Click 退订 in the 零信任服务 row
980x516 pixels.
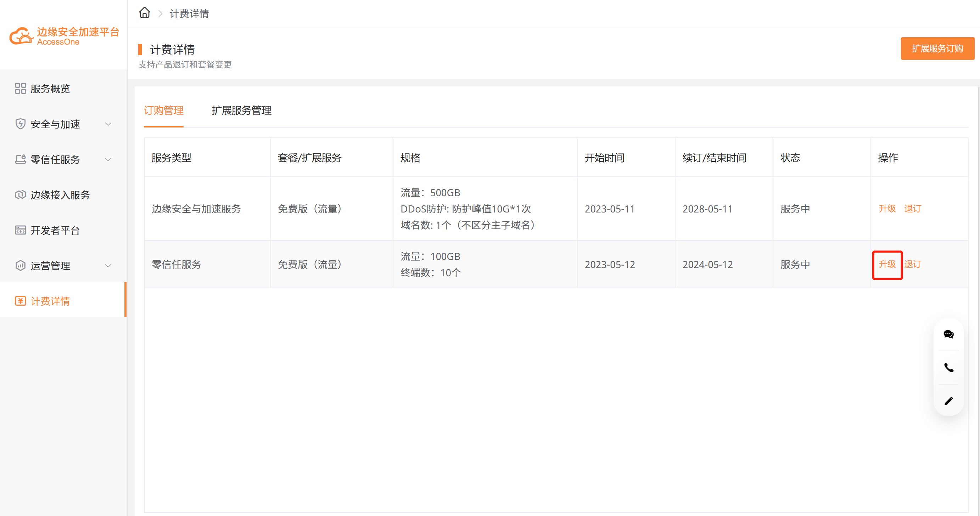pyautogui.click(x=912, y=264)
